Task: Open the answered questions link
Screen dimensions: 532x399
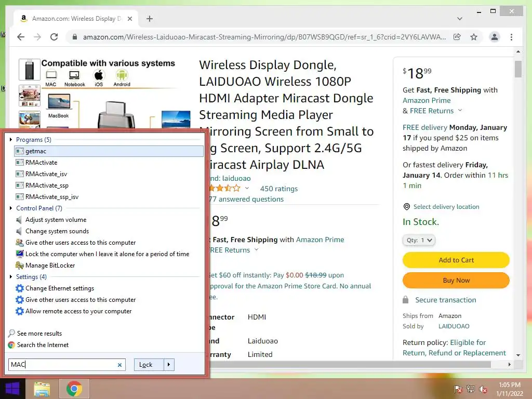Action: 247,199
